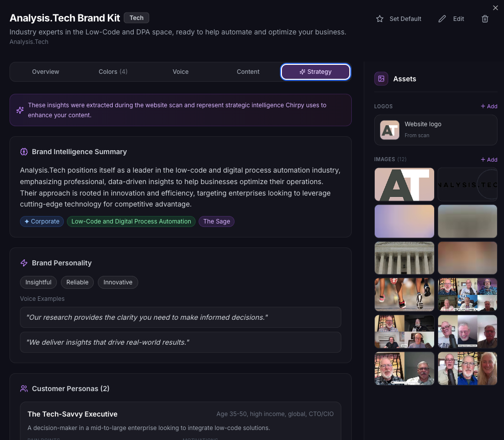
Task: Click the IMAGES (12) section heading
Action: coord(390,159)
